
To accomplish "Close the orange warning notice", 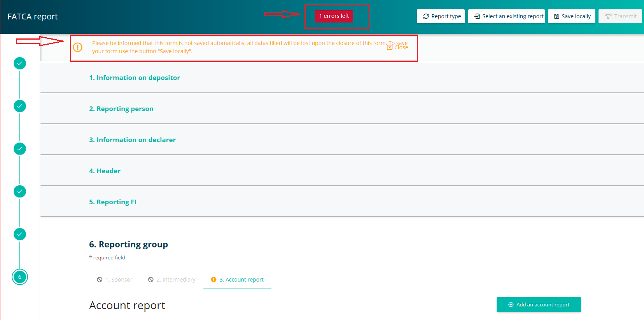I will pos(398,47).
